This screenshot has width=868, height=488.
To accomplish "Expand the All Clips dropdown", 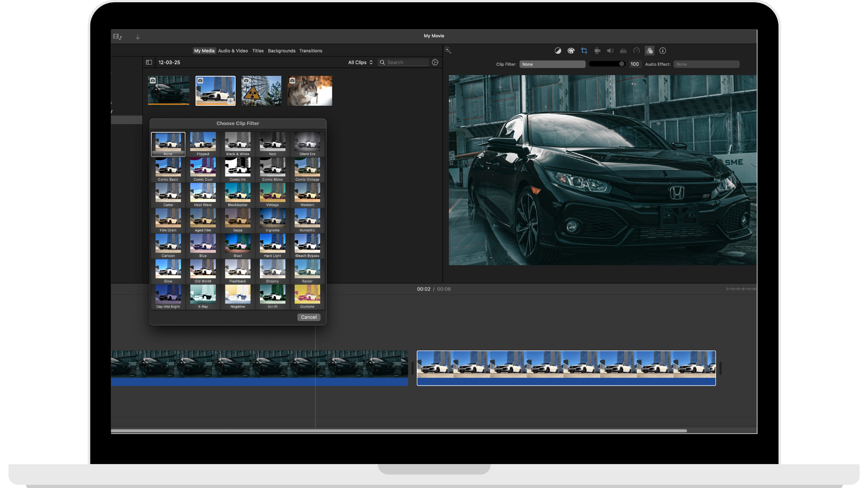I will [x=360, y=62].
